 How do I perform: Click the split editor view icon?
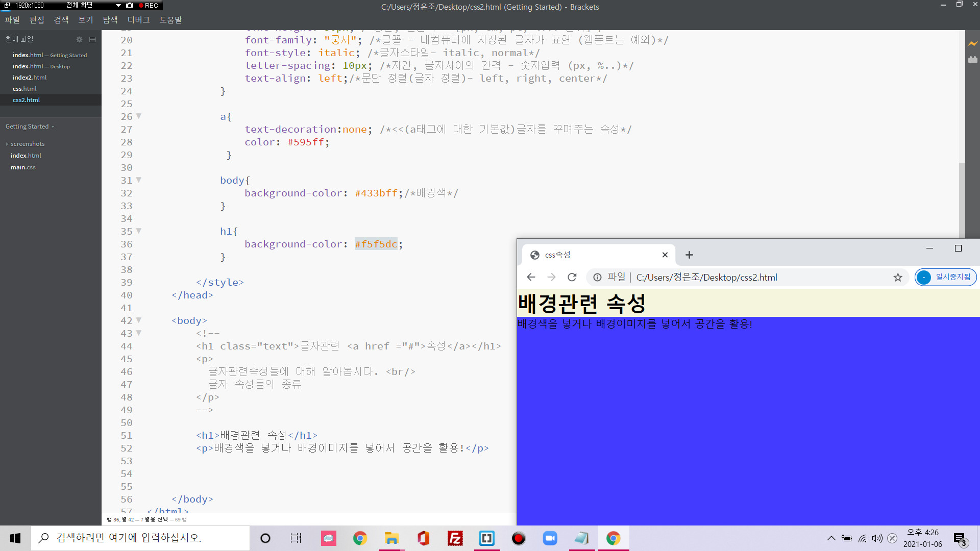[92, 39]
